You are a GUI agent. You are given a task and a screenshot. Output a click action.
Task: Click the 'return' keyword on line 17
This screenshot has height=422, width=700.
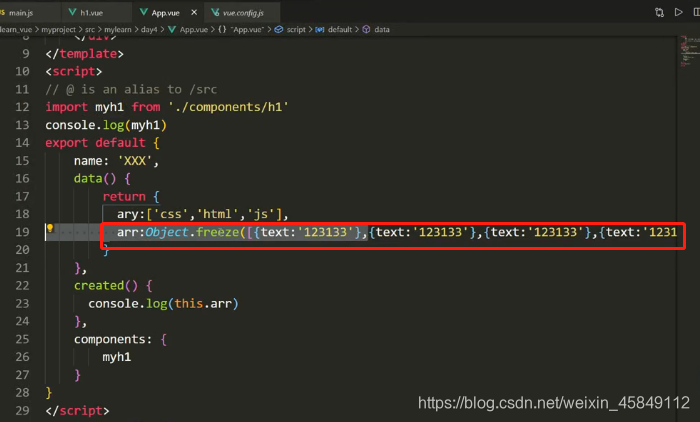[124, 196]
